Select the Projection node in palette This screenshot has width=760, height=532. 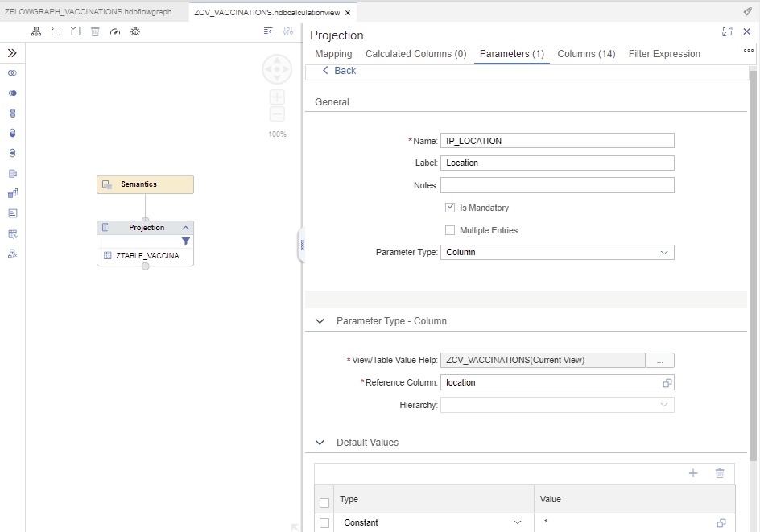[13, 174]
